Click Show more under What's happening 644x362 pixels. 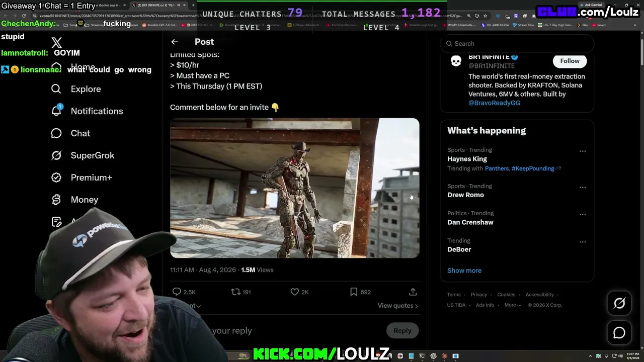tap(464, 270)
